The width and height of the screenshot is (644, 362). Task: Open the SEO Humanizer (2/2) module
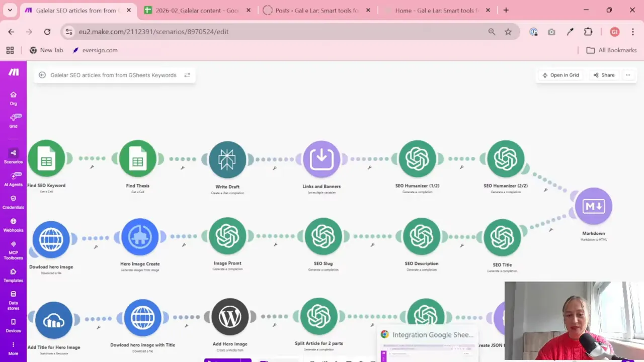click(506, 159)
